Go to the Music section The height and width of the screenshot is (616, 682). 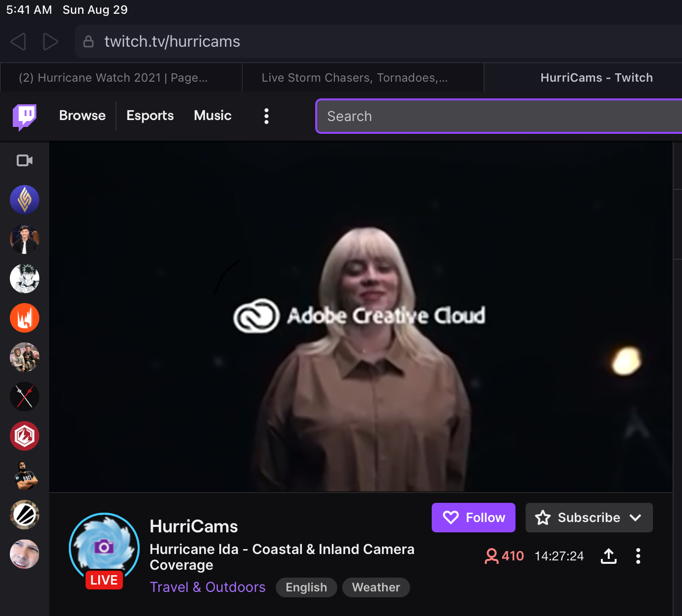213,116
